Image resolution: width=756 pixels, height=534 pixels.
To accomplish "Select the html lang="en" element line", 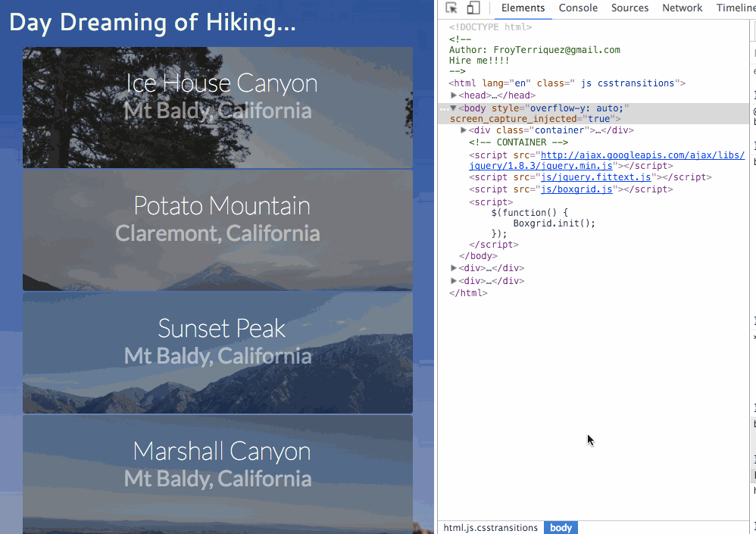I will pos(567,83).
